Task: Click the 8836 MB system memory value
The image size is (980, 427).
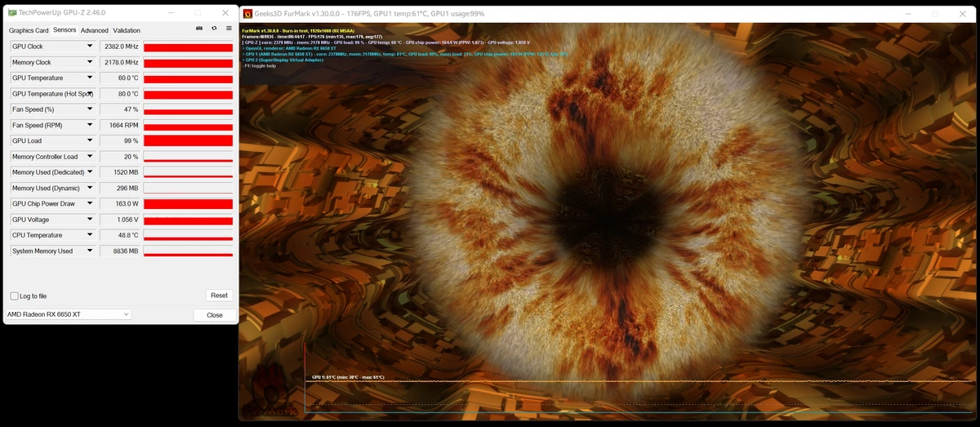Action: pos(120,251)
